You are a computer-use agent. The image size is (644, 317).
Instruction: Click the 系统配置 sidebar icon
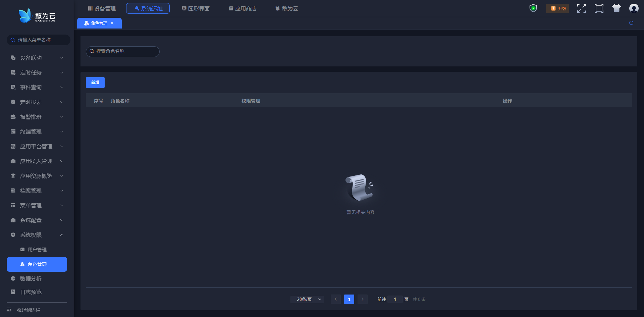tap(13, 220)
